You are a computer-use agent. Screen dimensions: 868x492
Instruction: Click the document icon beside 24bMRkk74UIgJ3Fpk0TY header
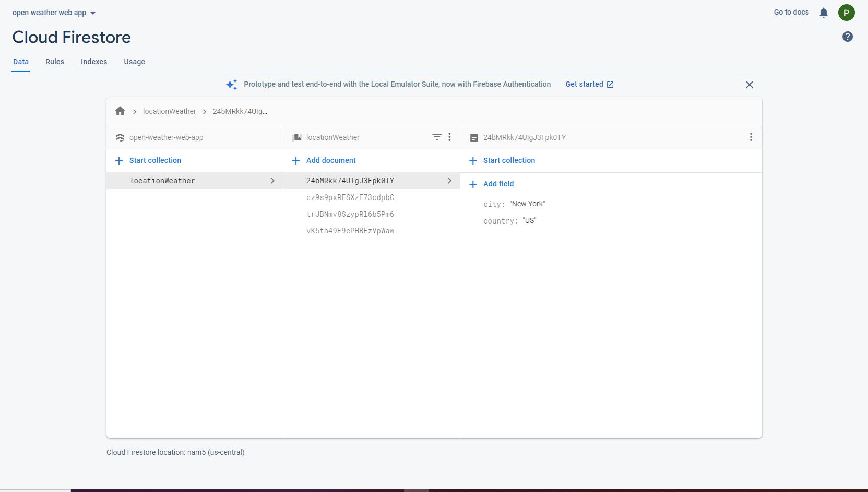pos(474,137)
